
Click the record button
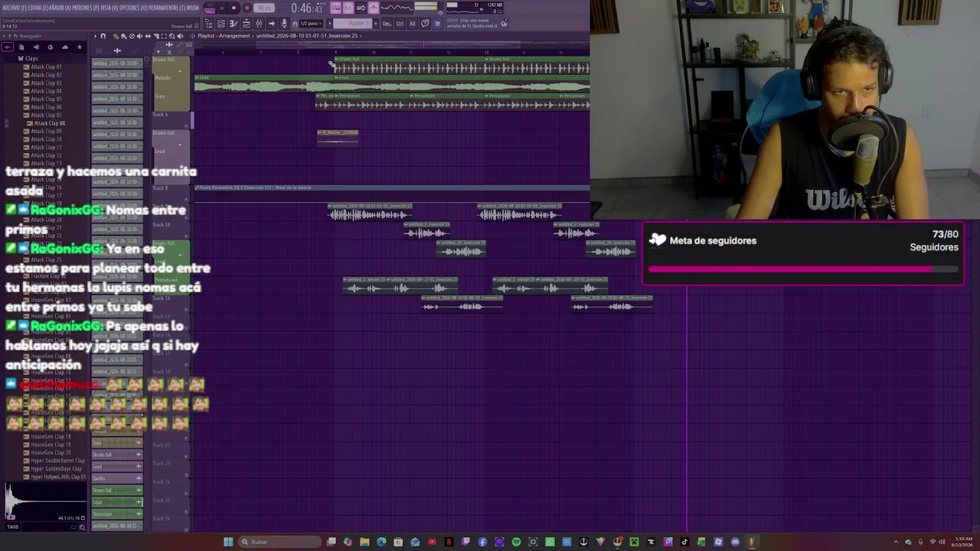247,8
